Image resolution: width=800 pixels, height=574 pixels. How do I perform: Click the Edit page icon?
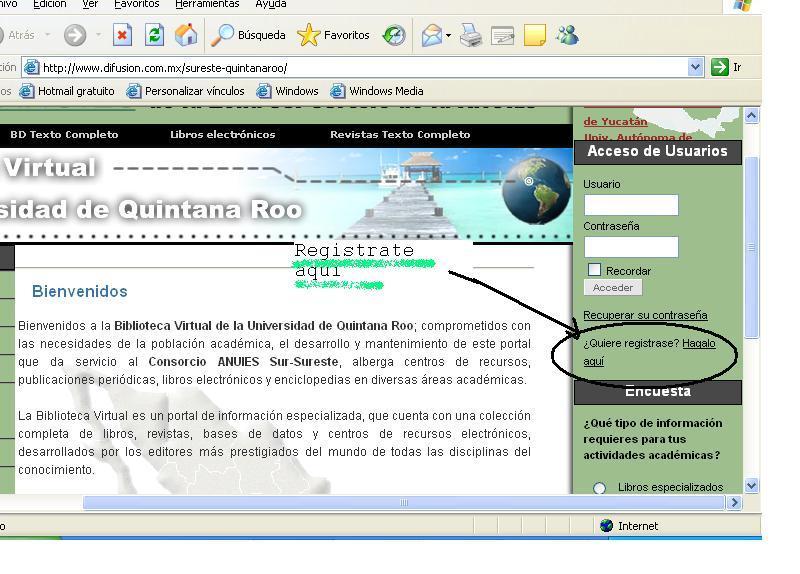click(503, 35)
